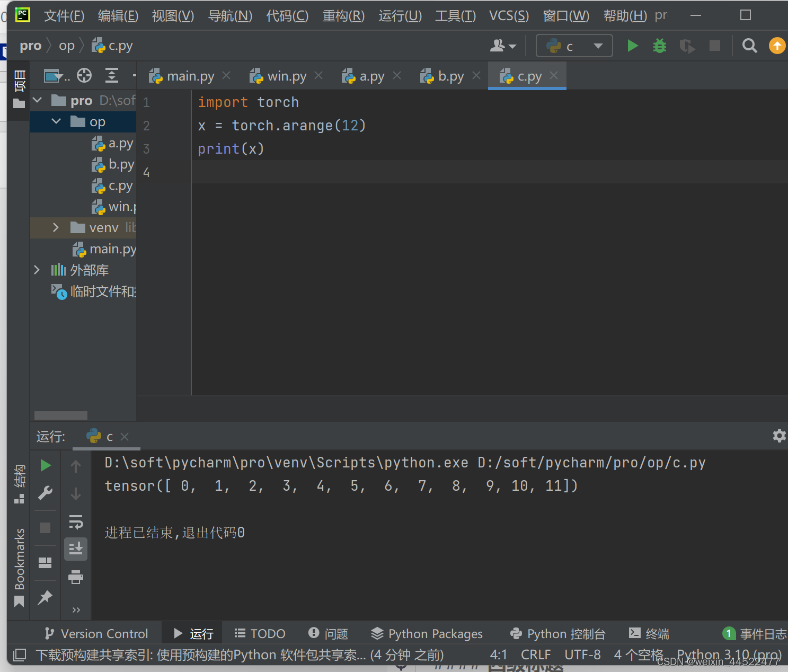Open b.py in project tree
The image size is (788, 672).
(x=113, y=164)
